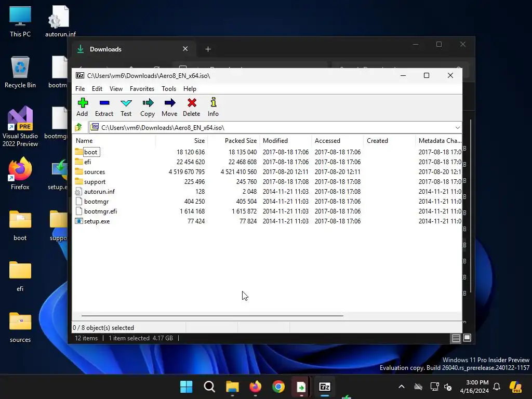
Task: Open This PC desktop icon
Action: pos(20,21)
